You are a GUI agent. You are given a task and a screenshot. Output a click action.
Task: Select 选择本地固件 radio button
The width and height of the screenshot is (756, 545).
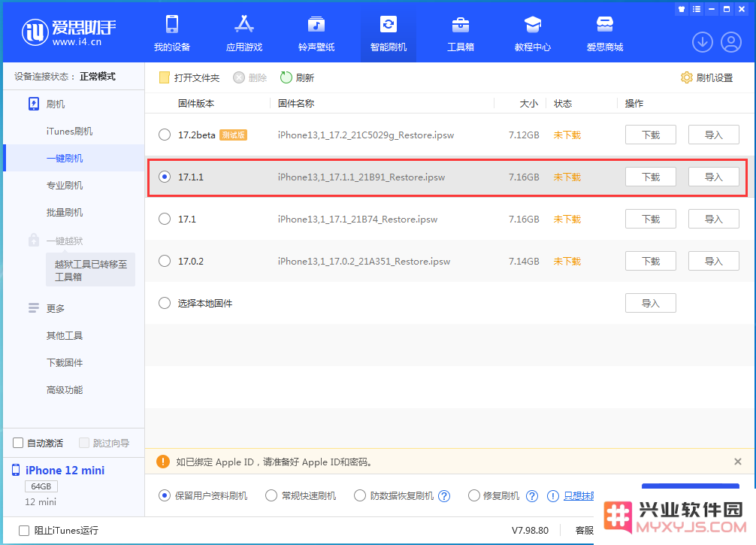165,303
